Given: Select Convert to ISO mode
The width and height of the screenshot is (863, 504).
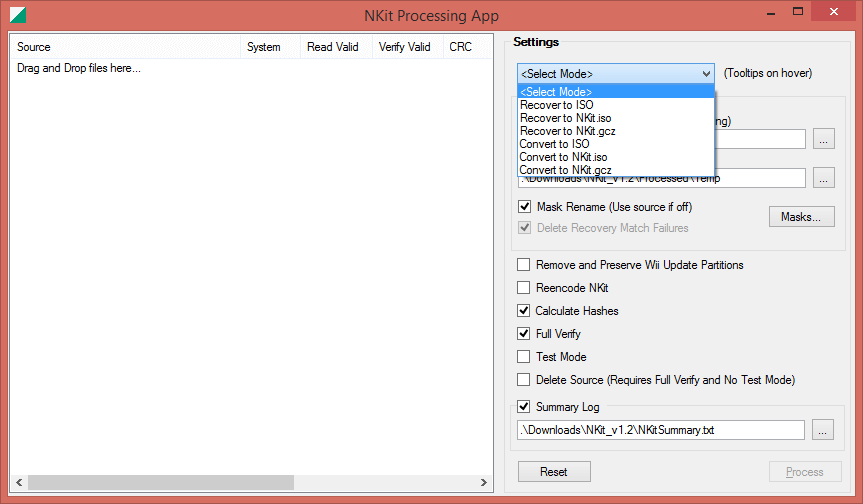Looking at the screenshot, I should [616, 144].
